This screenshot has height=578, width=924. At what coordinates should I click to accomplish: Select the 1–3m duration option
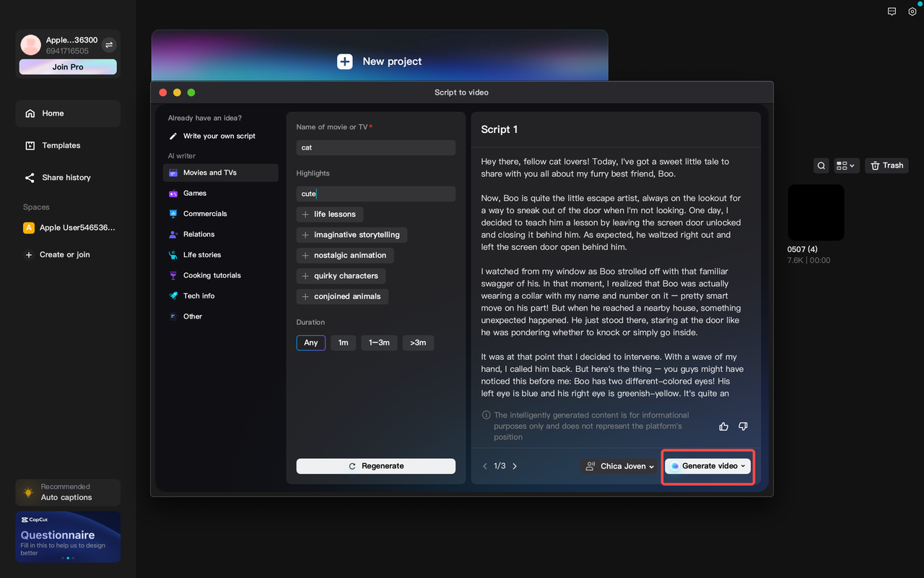tap(380, 342)
